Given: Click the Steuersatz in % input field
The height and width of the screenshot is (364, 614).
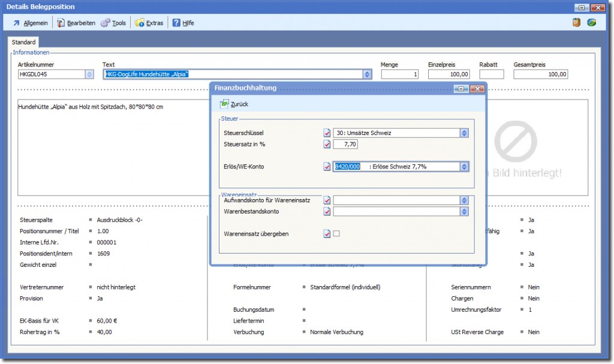Looking at the screenshot, I should (345, 145).
